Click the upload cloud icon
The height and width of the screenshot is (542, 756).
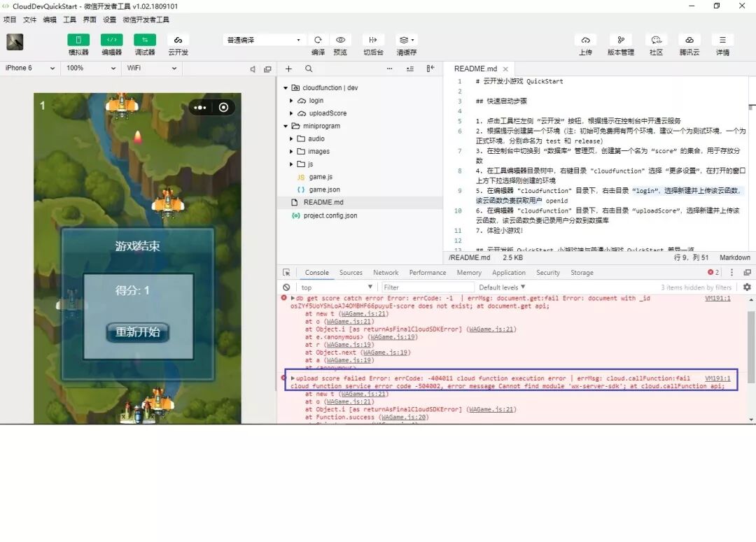pyautogui.click(x=585, y=40)
